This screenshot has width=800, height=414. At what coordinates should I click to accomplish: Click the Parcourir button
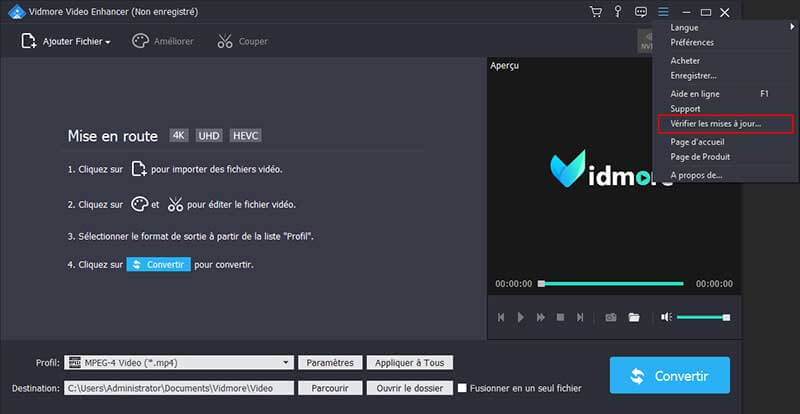[329, 388]
